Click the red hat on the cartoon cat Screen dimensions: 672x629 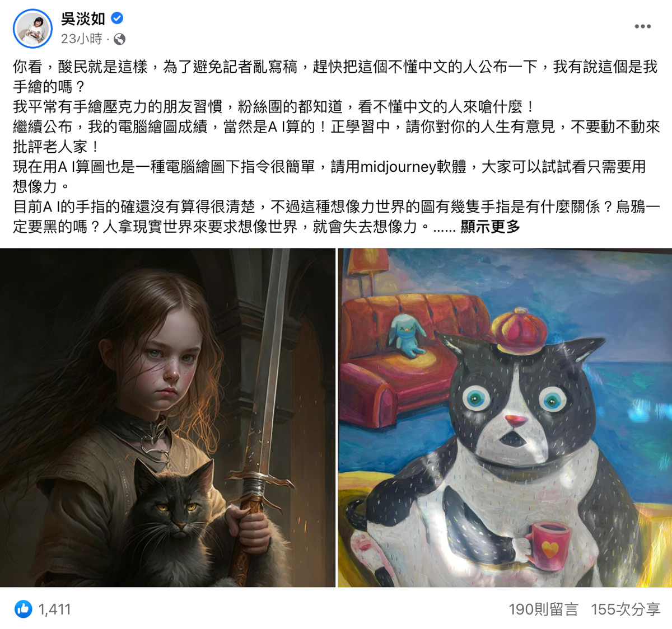click(518, 331)
